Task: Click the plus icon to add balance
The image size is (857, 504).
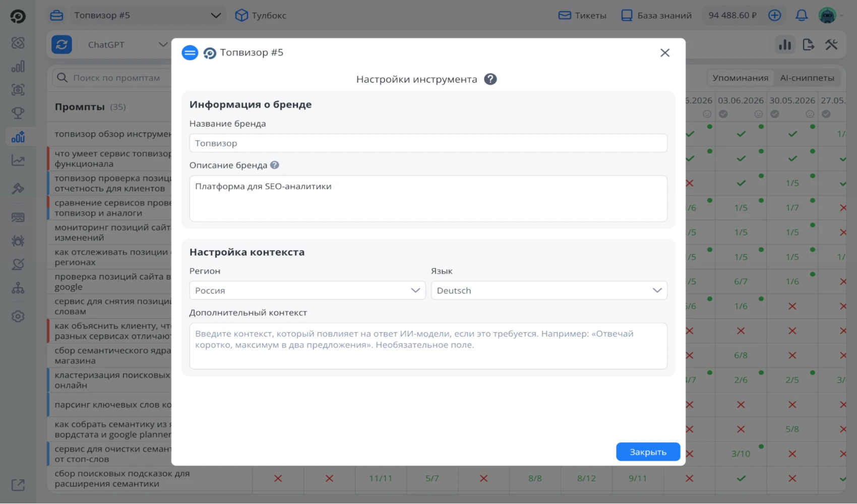Action: (x=774, y=15)
